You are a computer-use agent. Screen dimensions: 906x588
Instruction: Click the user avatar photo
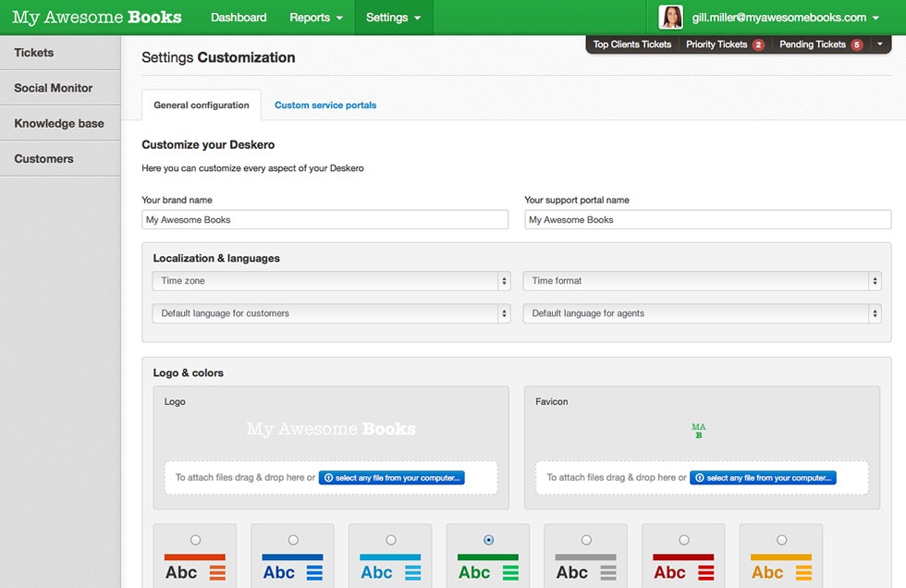tap(671, 18)
